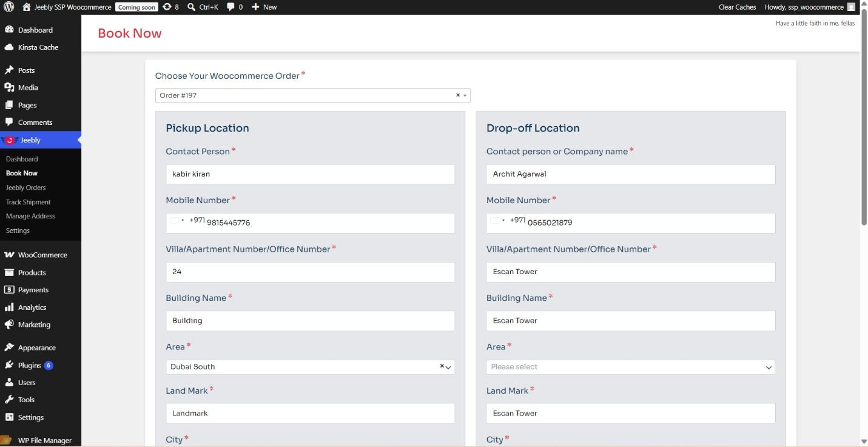
Task: Clear the selected Order #197 with the x
Action: coord(458,95)
